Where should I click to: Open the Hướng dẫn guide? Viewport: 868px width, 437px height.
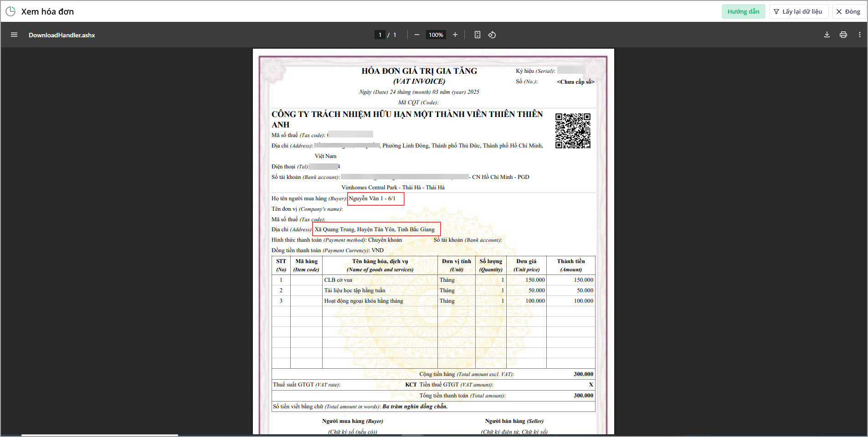click(x=743, y=11)
